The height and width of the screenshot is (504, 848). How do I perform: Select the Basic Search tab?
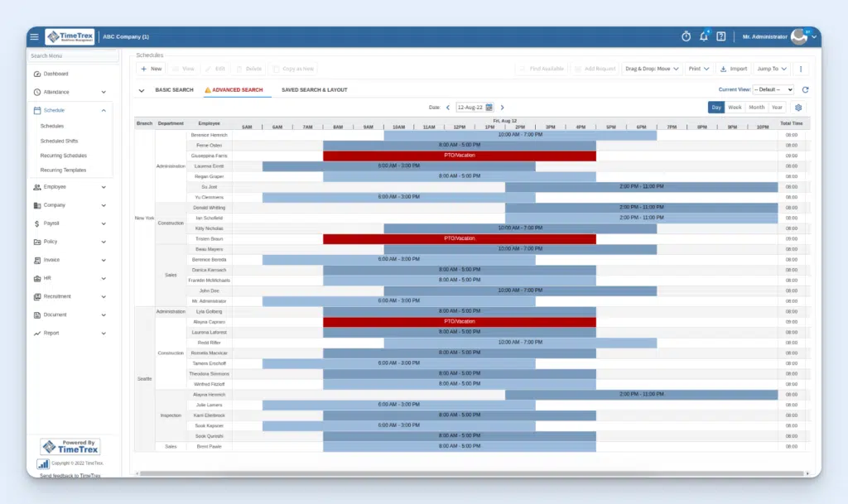174,89
